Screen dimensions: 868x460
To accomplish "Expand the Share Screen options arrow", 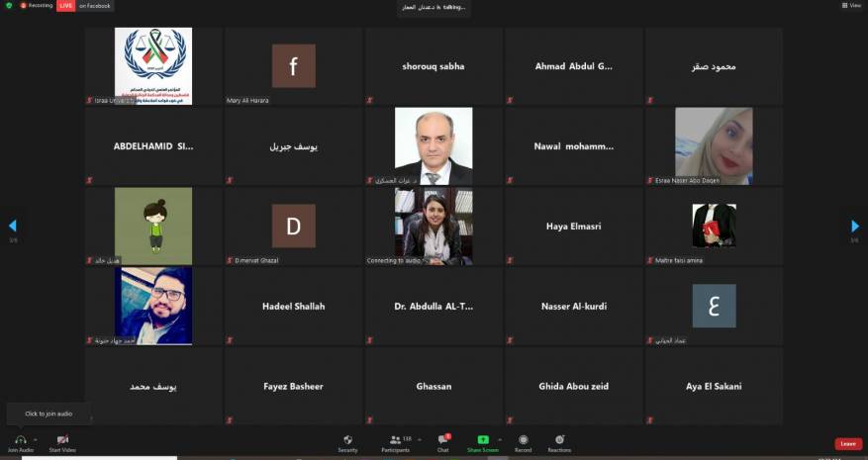I will point(499,439).
